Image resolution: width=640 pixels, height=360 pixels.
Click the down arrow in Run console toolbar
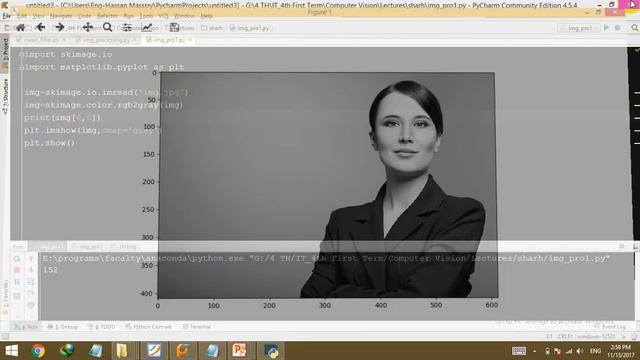click(31, 270)
